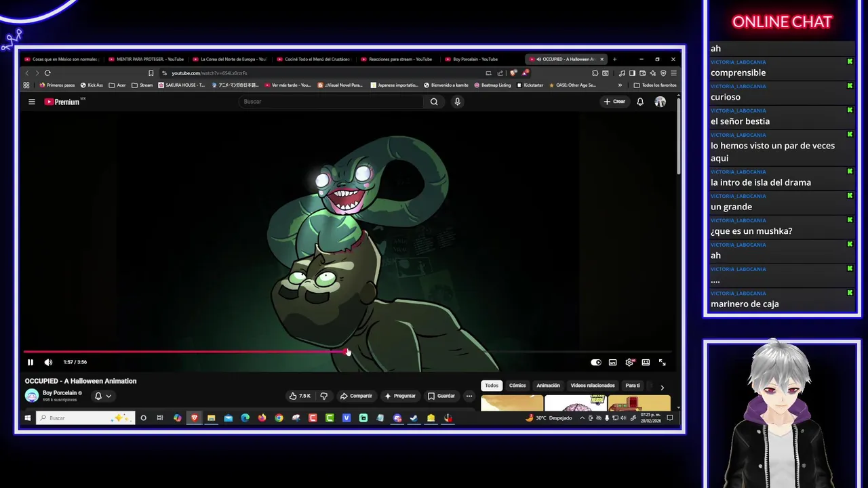Open the browser main menu
Image resolution: width=868 pixels, height=488 pixels.
click(x=673, y=73)
